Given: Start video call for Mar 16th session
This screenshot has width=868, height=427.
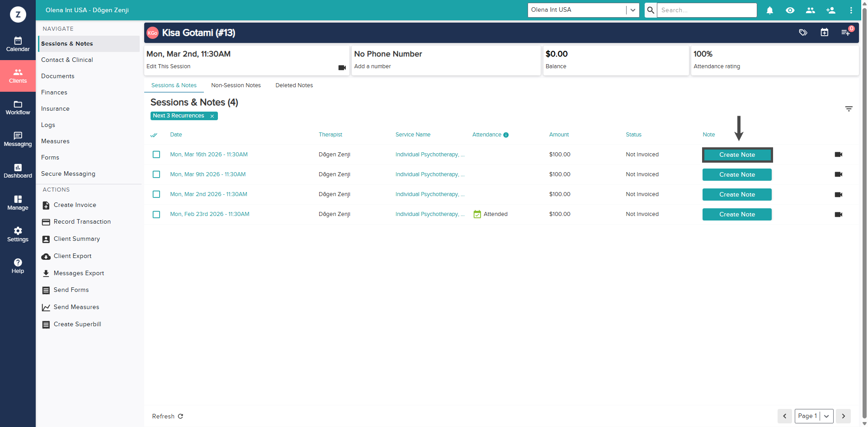Looking at the screenshot, I should [838, 155].
